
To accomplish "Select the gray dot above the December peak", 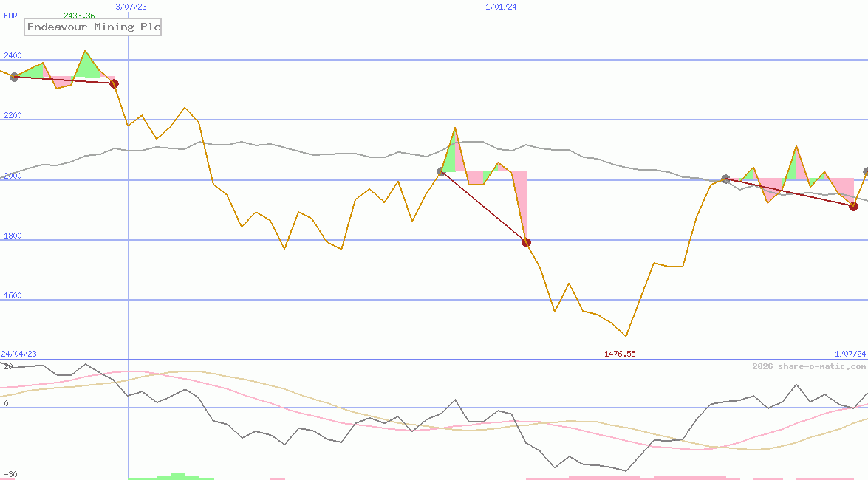I will (440, 171).
